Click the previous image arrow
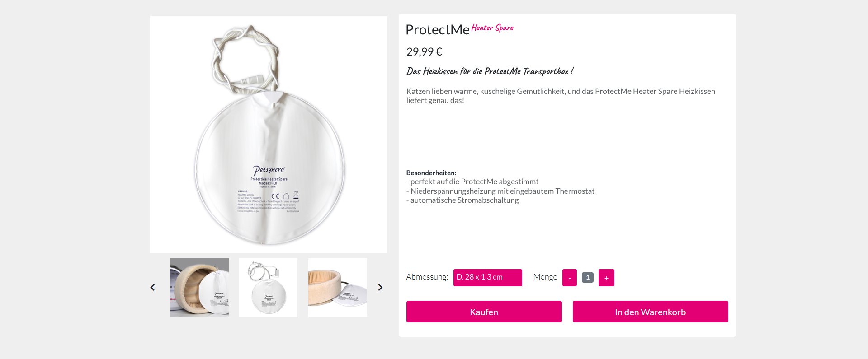 [153, 288]
